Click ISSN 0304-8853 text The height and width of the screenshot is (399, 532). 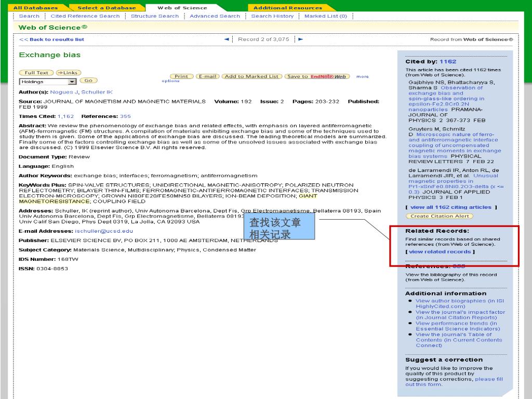pos(44,269)
